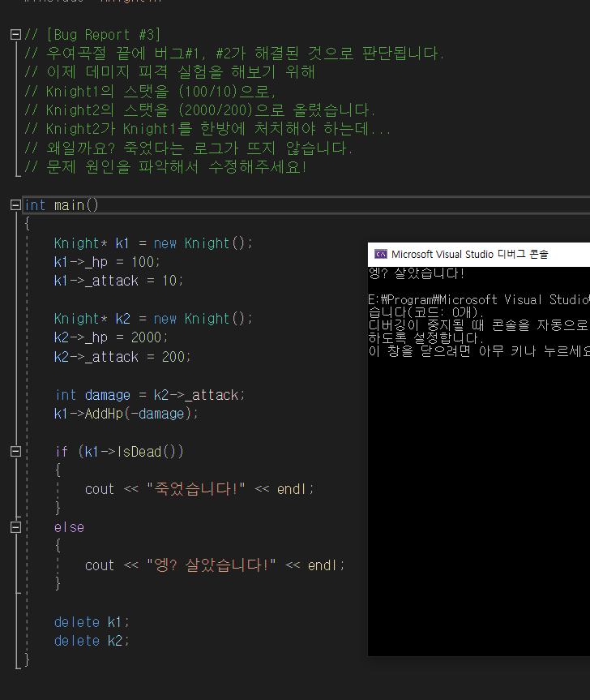Click the comment '문제 원인을 파악해서 수정해주세요!'
The width and height of the screenshot is (590, 700).
point(165,167)
